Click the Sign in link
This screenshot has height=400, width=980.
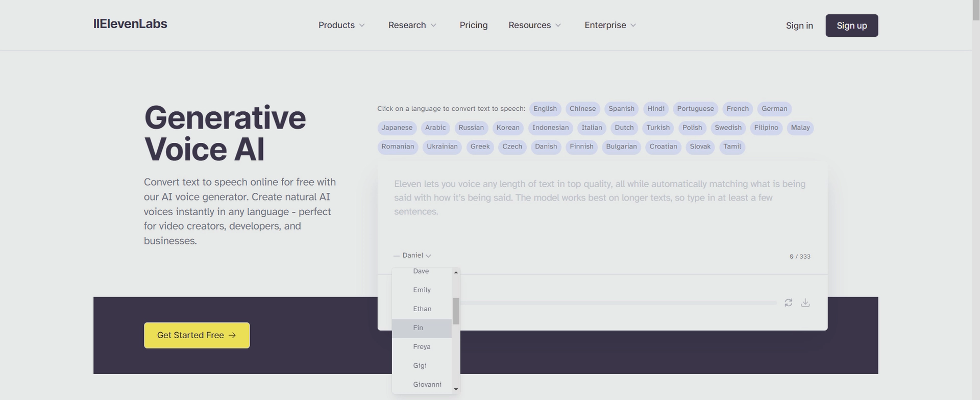[x=799, y=26]
